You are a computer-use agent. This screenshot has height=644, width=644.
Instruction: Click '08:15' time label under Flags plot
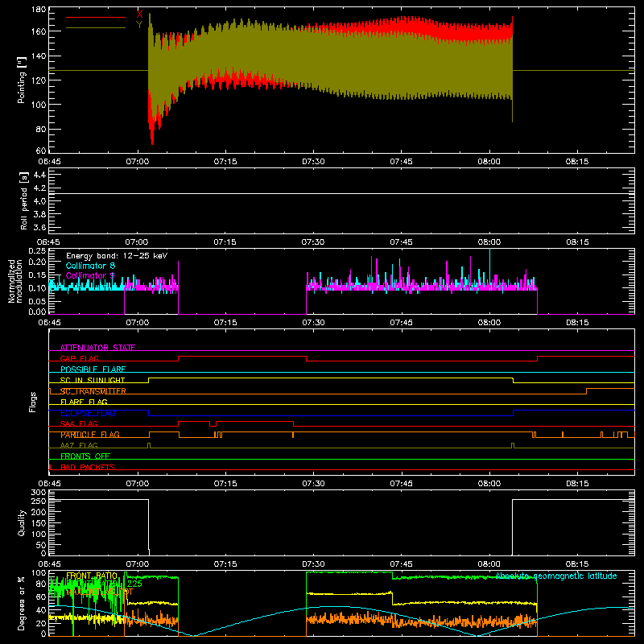click(577, 484)
